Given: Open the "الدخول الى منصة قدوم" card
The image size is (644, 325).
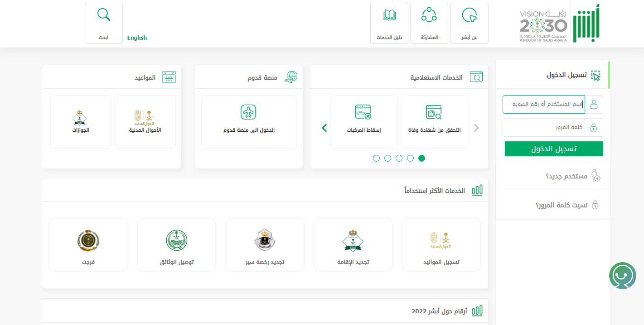Looking at the screenshot, I should point(249,122).
